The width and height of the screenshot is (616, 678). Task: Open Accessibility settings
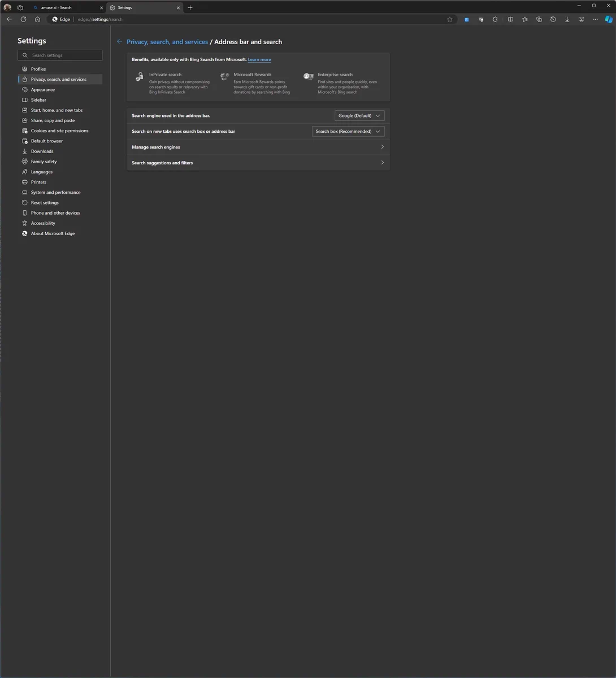(60, 223)
